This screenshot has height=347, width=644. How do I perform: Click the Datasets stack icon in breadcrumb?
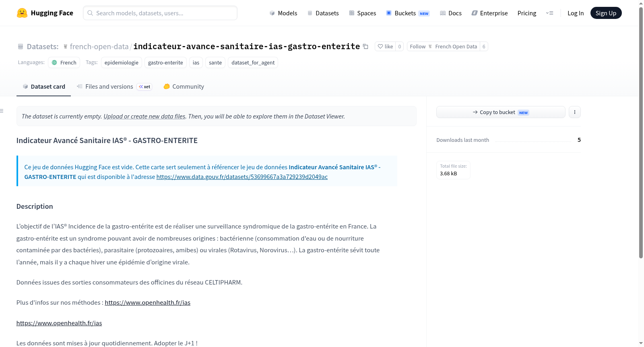(21, 47)
